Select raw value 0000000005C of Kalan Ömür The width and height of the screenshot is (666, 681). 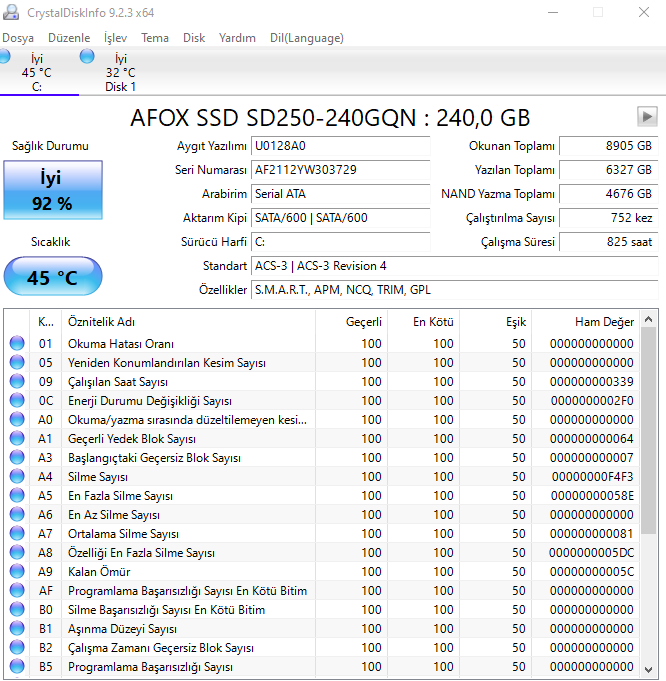tap(592, 572)
